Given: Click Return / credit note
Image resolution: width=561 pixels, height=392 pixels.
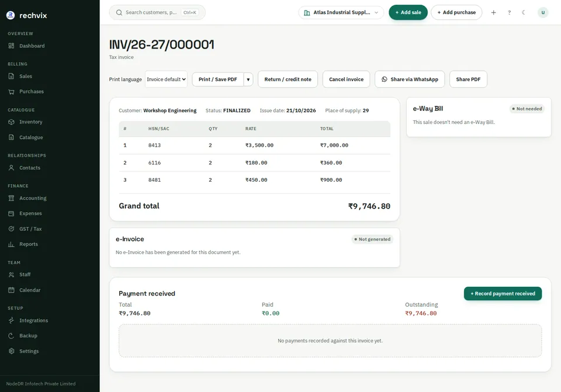Looking at the screenshot, I should point(288,79).
